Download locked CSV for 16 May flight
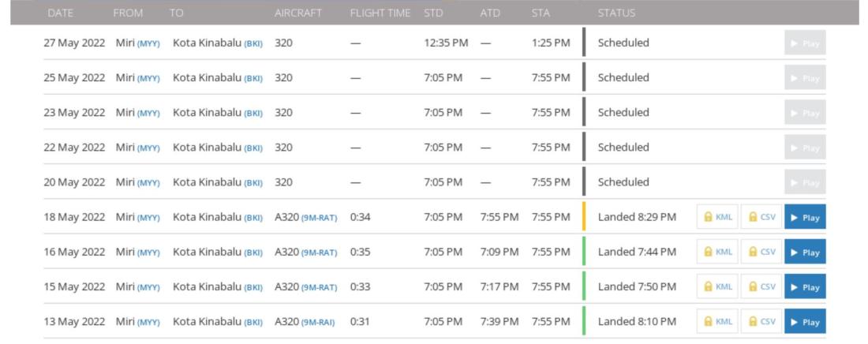Screen dimensions: 868x344 [x=761, y=252]
